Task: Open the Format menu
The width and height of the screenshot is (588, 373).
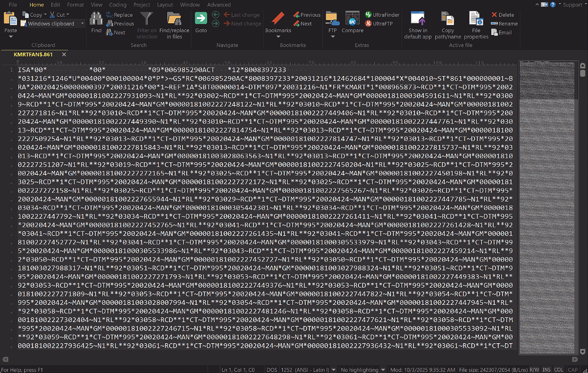Action: (75, 5)
